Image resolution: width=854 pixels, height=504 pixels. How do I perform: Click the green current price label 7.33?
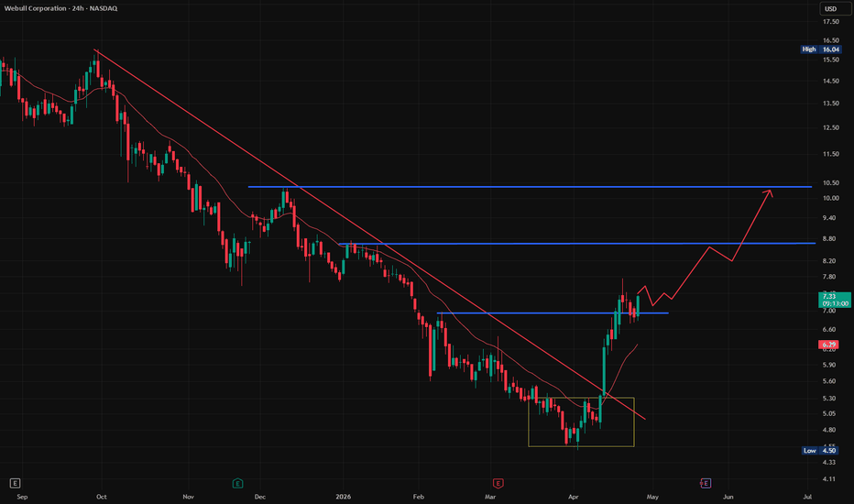click(835, 300)
